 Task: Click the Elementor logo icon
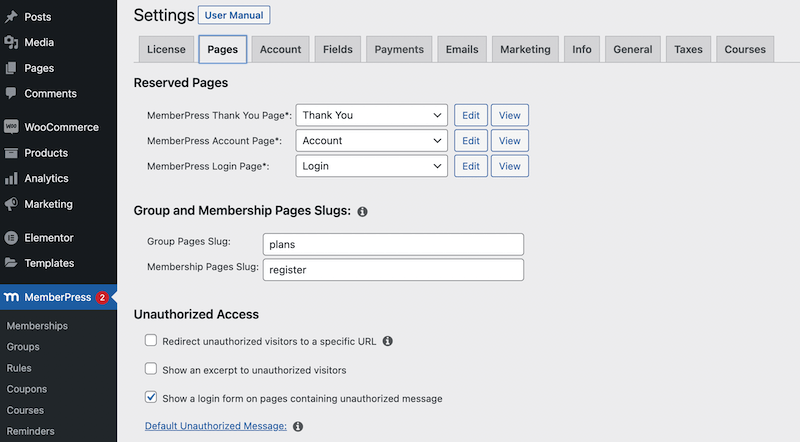(11, 238)
